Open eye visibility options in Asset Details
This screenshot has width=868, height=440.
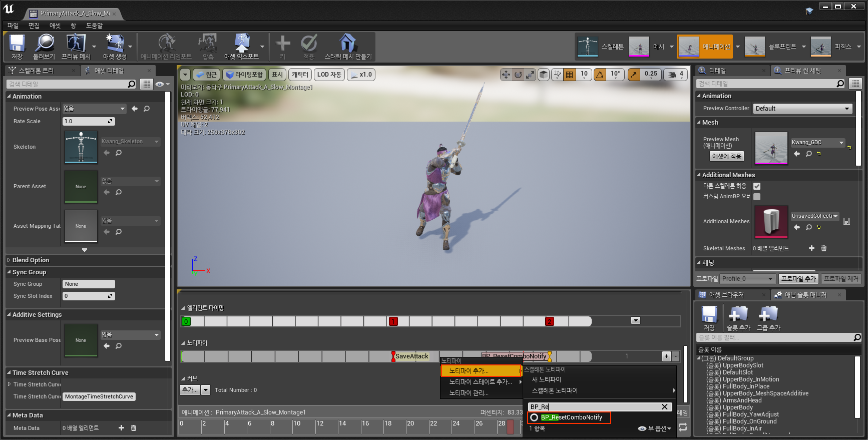tap(162, 84)
